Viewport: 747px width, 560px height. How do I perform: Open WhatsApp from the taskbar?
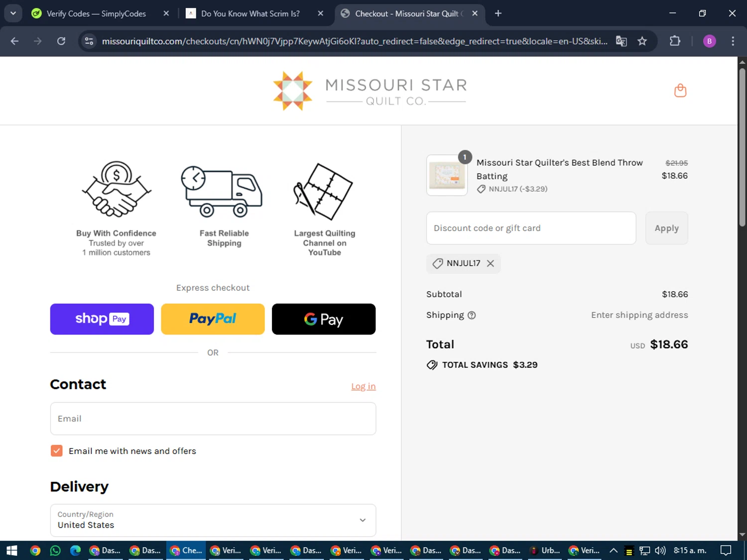click(55, 551)
